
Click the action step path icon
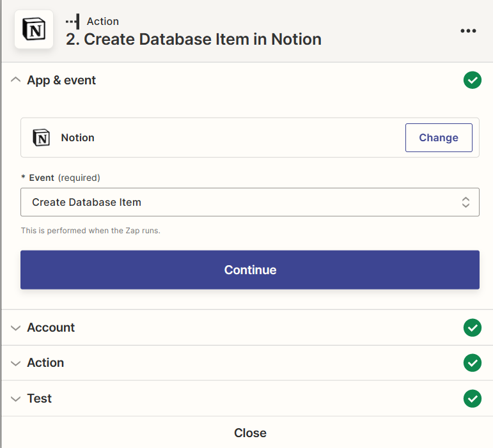point(73,21)
